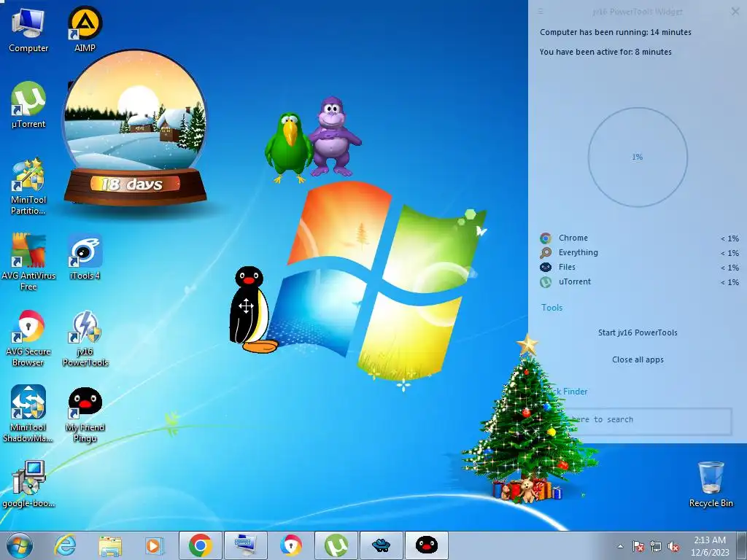Select the Files process row in the widget

coord(638,267)
